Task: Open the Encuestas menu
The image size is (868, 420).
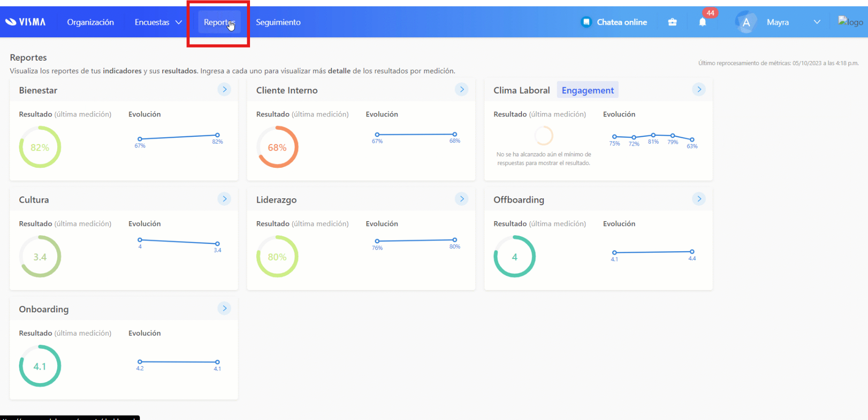Action: point(152,22)
